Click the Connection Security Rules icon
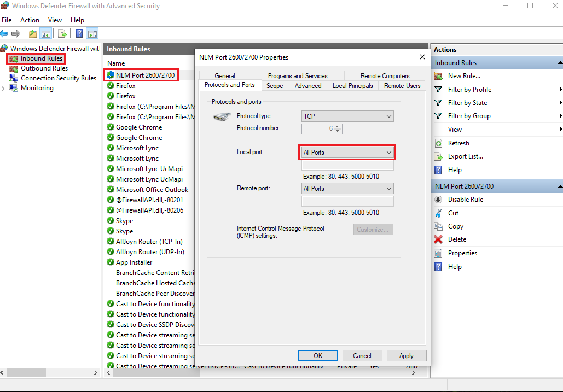The height and width of the screenshot is (392, 563). tap(14, 78)
